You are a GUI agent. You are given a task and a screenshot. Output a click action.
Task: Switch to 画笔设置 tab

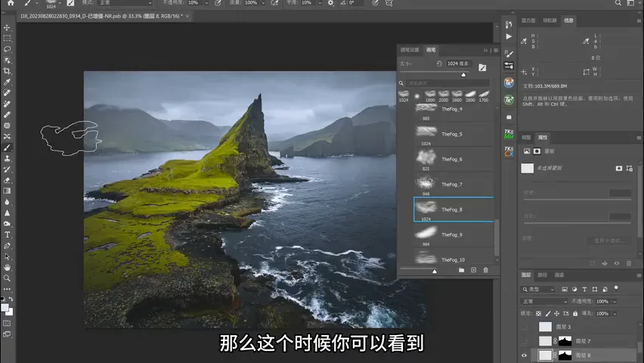click(410, 50)
